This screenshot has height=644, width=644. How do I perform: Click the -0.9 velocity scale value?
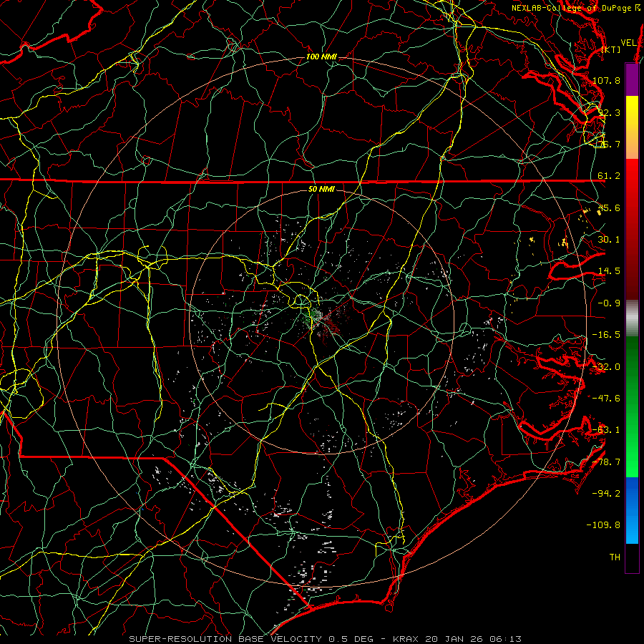[x=609, y=303]
